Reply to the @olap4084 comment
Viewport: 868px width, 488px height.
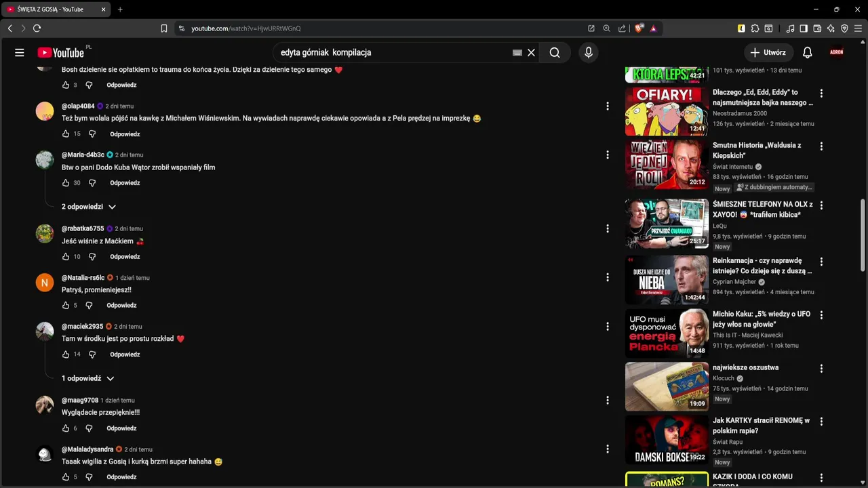tap(125, 134)
